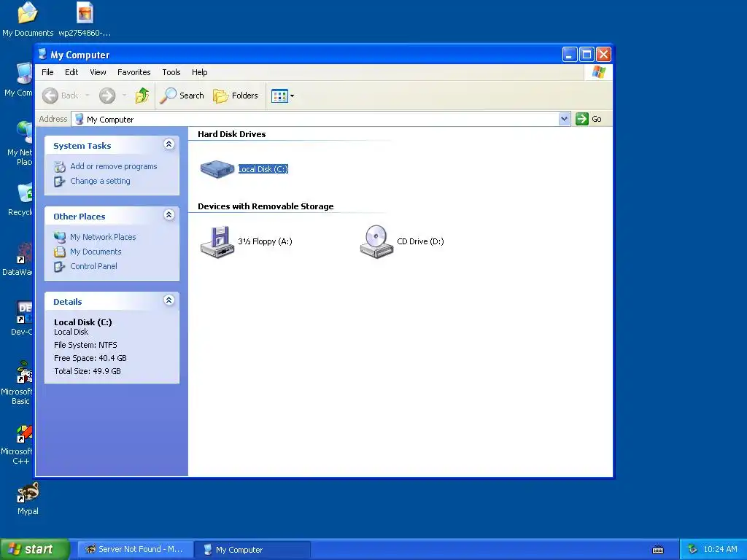This screenshot has height=560, width=747.
Task: Minimize the My Computer window
Action: (x=569, y=54)
